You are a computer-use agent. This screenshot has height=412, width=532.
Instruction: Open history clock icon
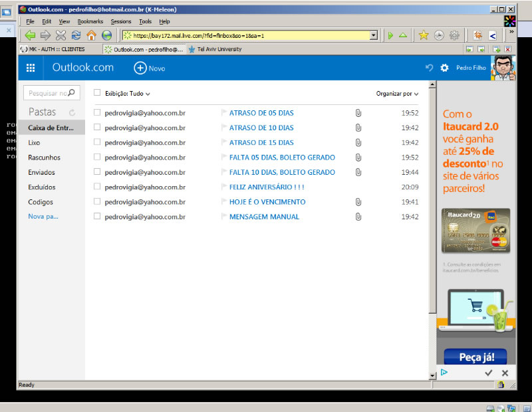439,35
